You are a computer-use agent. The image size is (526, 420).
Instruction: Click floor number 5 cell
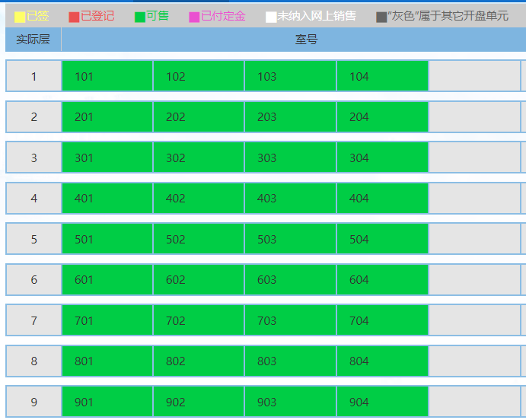34,239
